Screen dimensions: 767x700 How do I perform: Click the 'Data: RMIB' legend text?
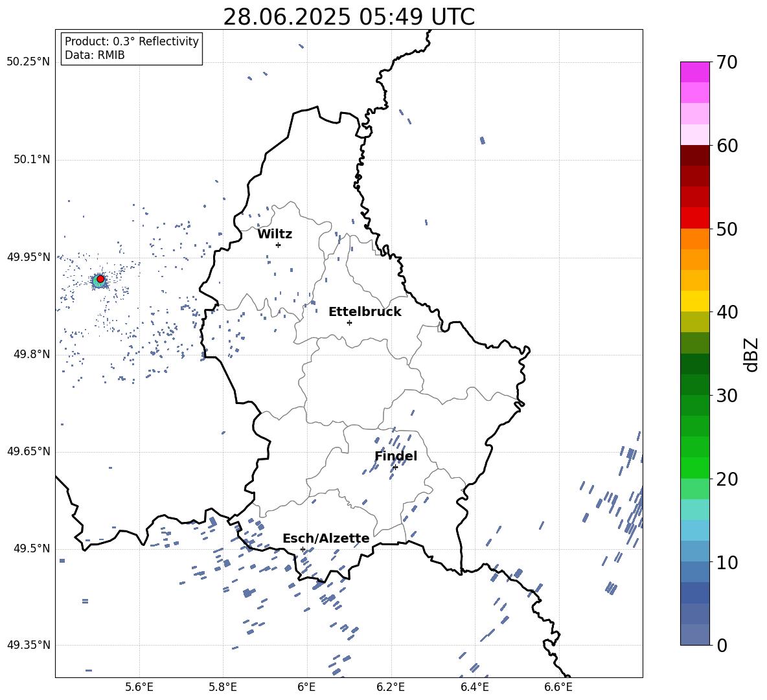[95, 55]
